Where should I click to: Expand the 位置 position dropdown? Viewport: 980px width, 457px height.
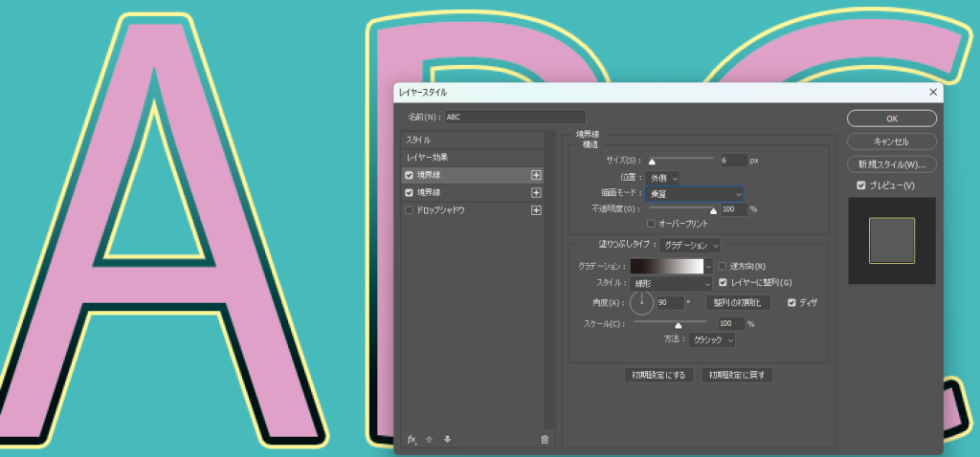(663, 178)
